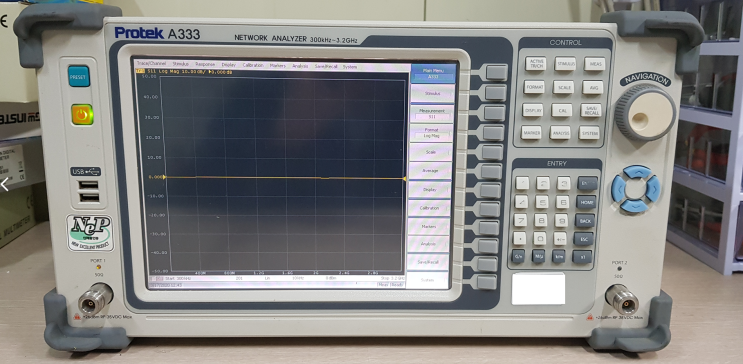Hit the MARKER control key
743x364 pixels.
pyautogui.click(x=531, y=132)
